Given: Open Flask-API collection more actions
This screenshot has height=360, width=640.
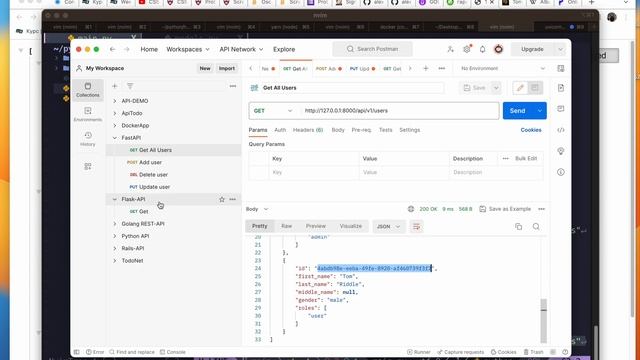Looking at the screenshot, I should pyautogui.click(x=233, y=199).
